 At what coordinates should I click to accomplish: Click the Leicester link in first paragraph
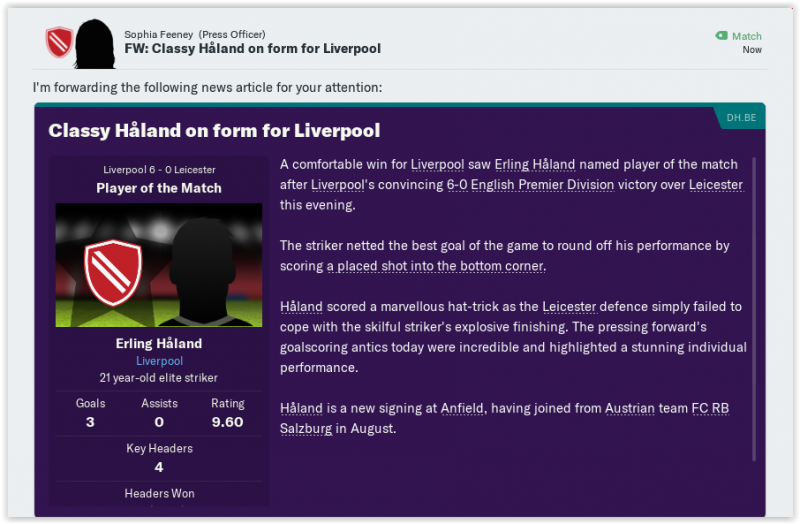[x=715, y=185]
